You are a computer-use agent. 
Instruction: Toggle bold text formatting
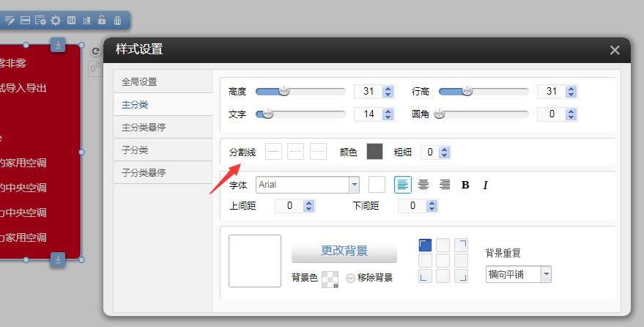(465, 185)
